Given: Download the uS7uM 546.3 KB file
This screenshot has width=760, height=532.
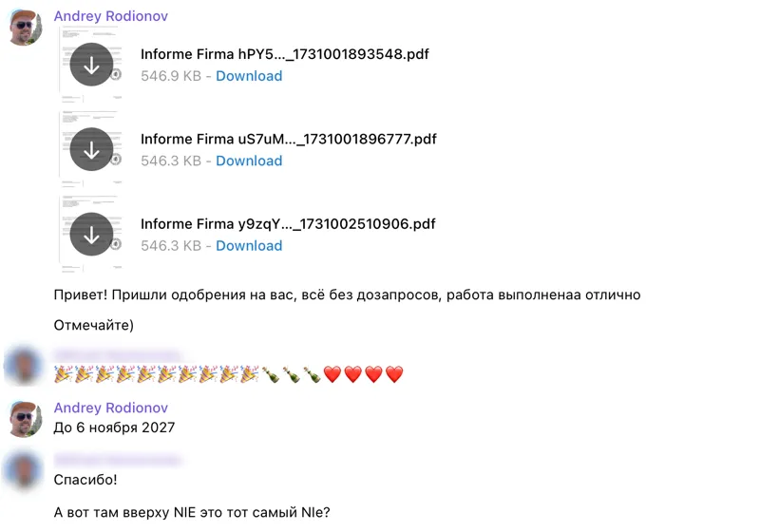Looking at the screenshot, I should point(249,161).
